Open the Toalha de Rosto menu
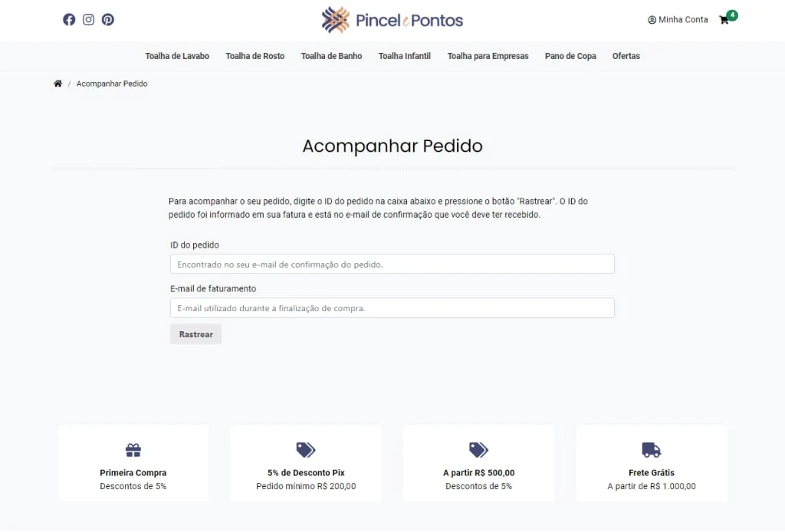 (x=255, y=56)
